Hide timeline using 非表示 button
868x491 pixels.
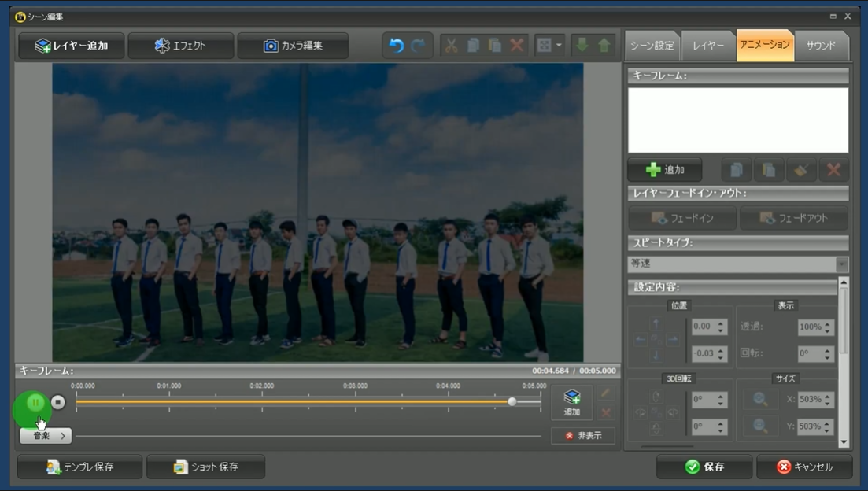pyautogui.click(x=582, y=436)
